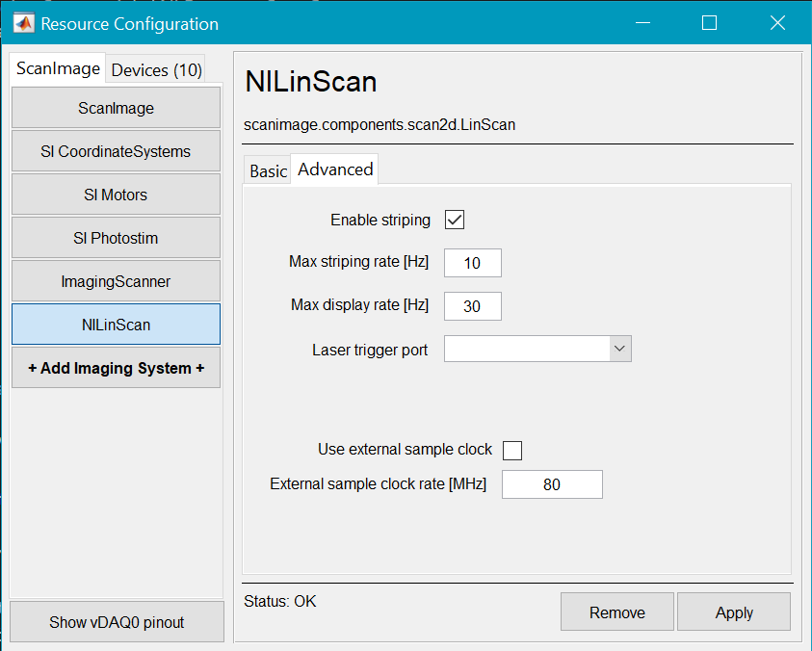Maximize the Resource Configuration window
This screenshot has width=812, height=651.
tap(709, 23)
